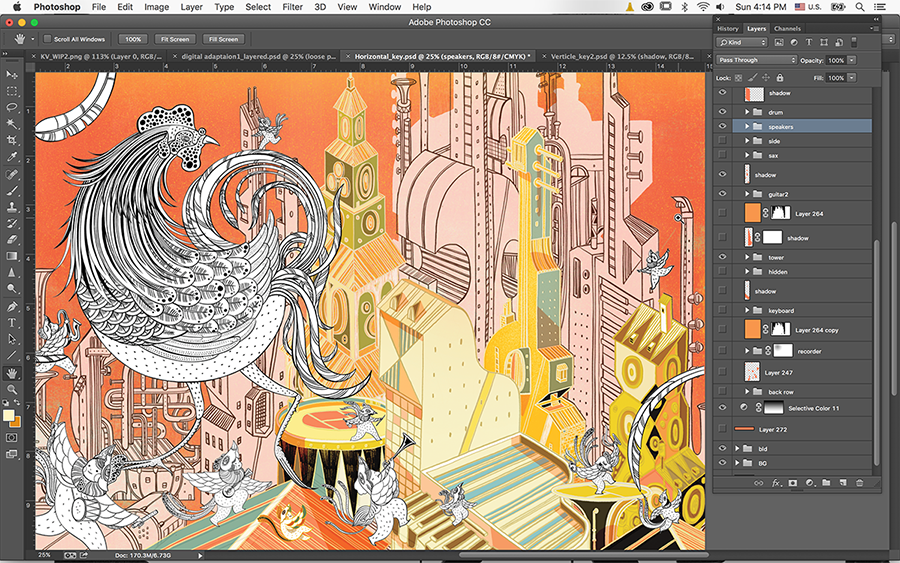Select the Lasso tool
Viewport: 900px width, 563px height.
[x=11, y=107]
